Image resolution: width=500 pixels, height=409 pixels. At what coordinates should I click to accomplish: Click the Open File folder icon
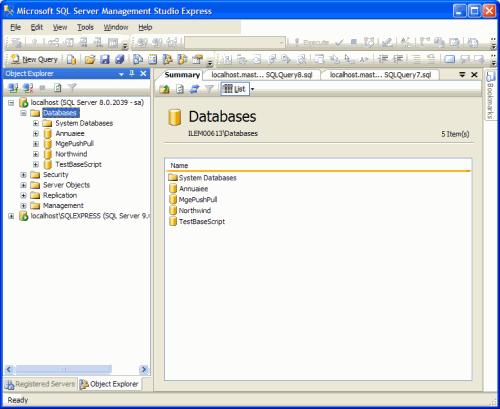pyautogui.click(x=90, y=59)
